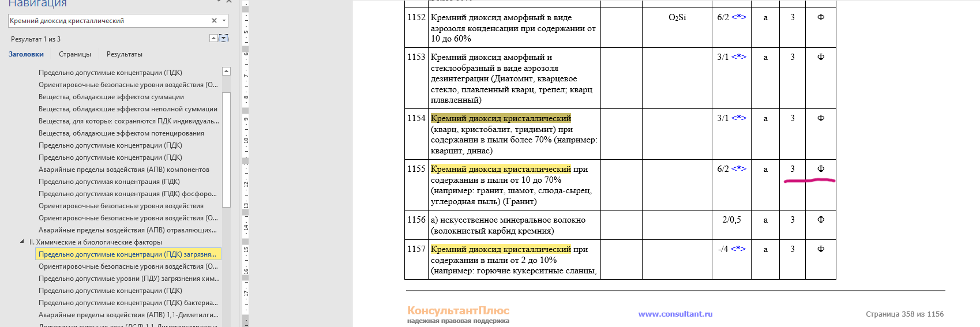980x327 pixels.
Task: Jump to heading Предельно допустимые уровни (ПДУ)
Action: [129, 279]
